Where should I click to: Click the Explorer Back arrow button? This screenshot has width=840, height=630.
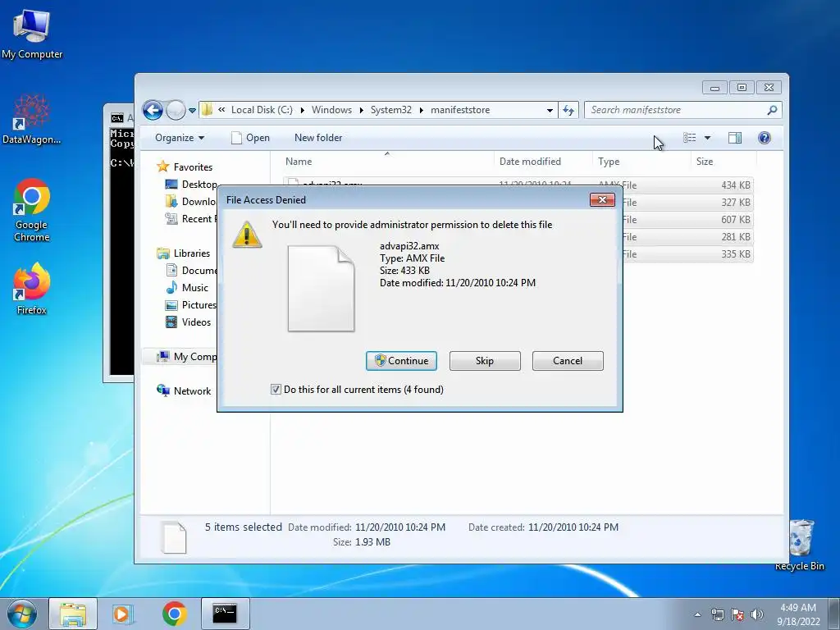click(x=153, y=111)
